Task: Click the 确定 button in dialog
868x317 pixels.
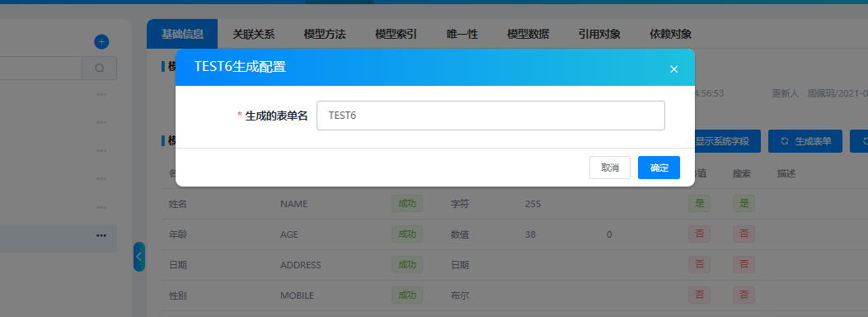Action: [659, 168]
